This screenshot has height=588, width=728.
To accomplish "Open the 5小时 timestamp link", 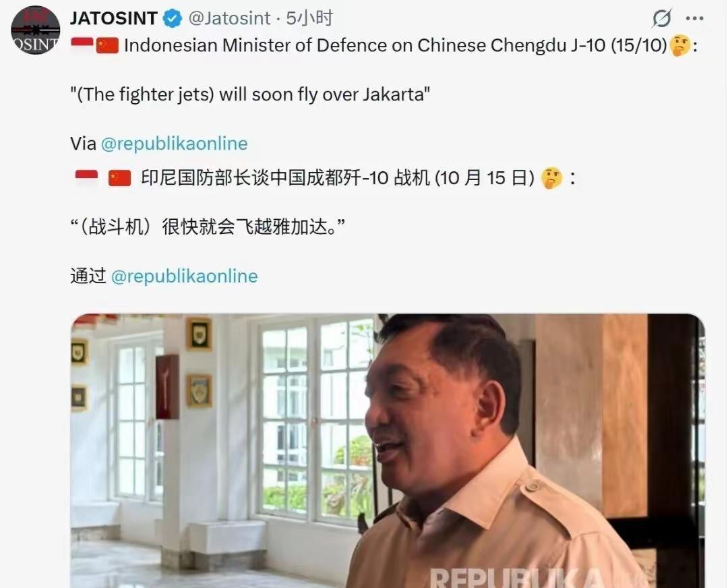I will (x=309, y=19).
